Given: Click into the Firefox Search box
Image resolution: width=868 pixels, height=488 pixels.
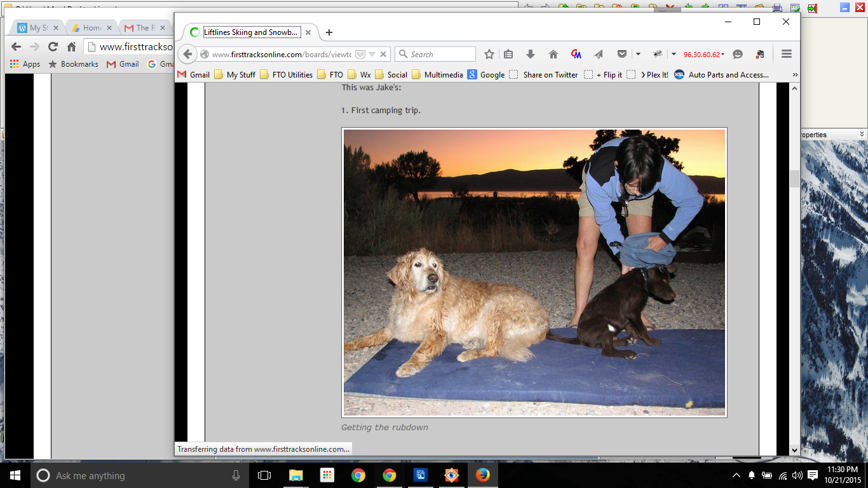Looking at the screenshot, I should click(435, 54).
